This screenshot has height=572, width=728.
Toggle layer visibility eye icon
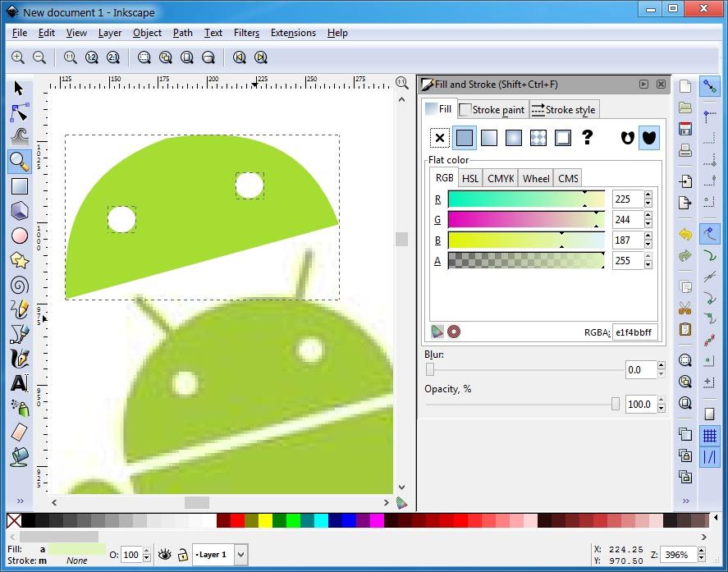[164, 555]
